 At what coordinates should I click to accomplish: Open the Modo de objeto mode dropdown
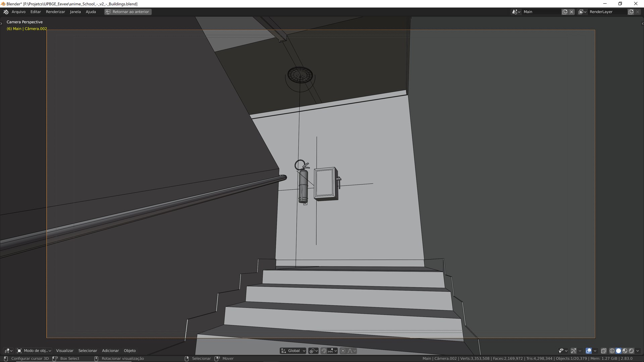tap(34, 351)
